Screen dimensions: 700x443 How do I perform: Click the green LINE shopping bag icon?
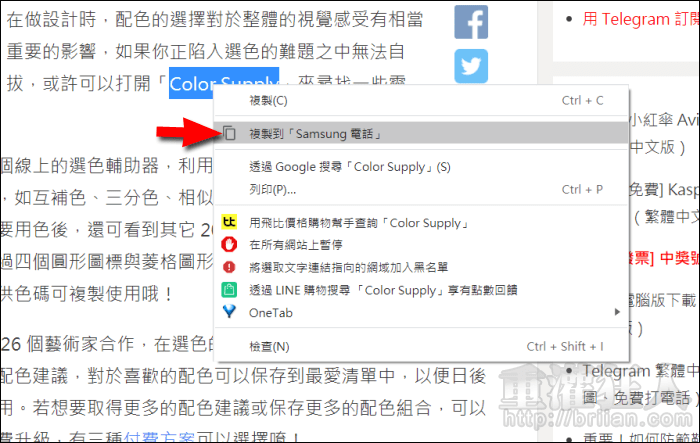pos(229,290)
